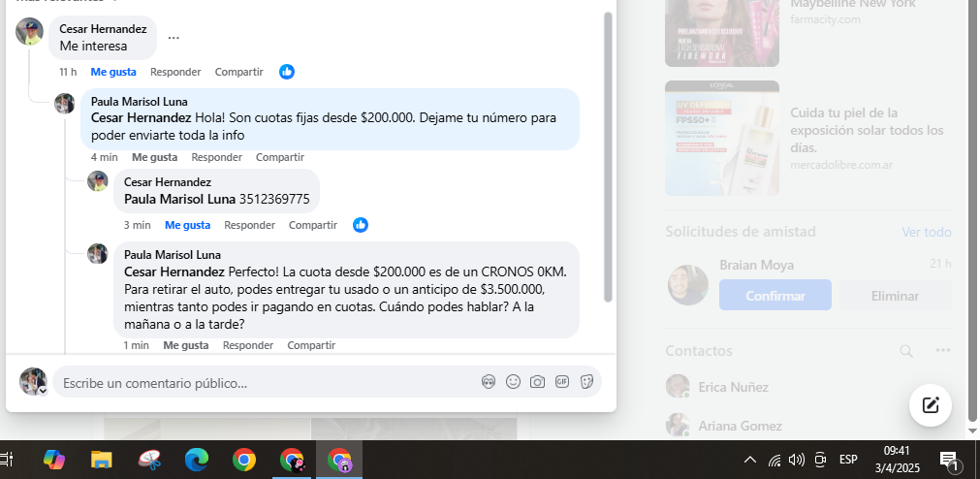
Task: Open Microsoft Edge from the taskbar
Action: (197, 461)
